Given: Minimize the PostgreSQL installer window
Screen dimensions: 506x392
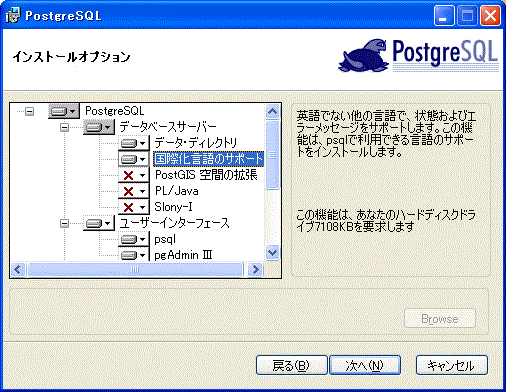Looking at the screenshot, I should pyautogui.click(x=444, y=16).
